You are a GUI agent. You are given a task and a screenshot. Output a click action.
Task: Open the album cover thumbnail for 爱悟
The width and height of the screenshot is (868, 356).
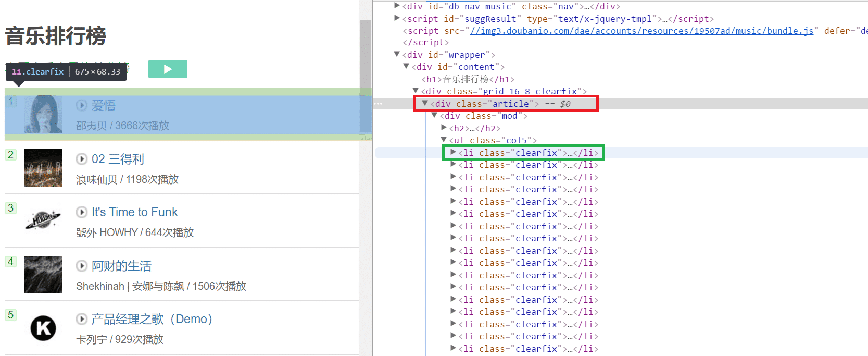43,114
